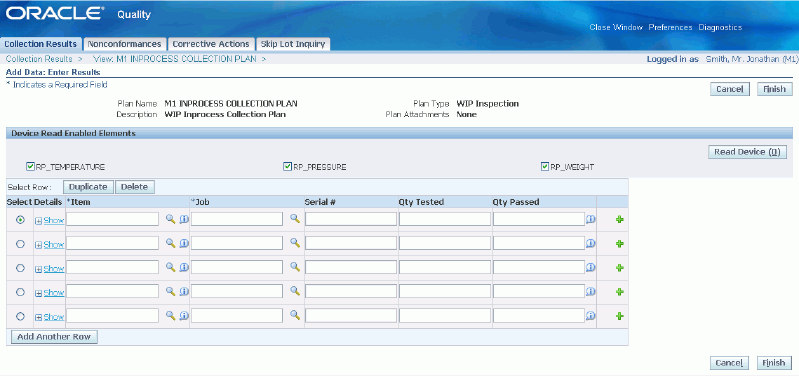Open Job search in third row
The width and height of the screenshot is (799, 376).
(x=295, y=266)
